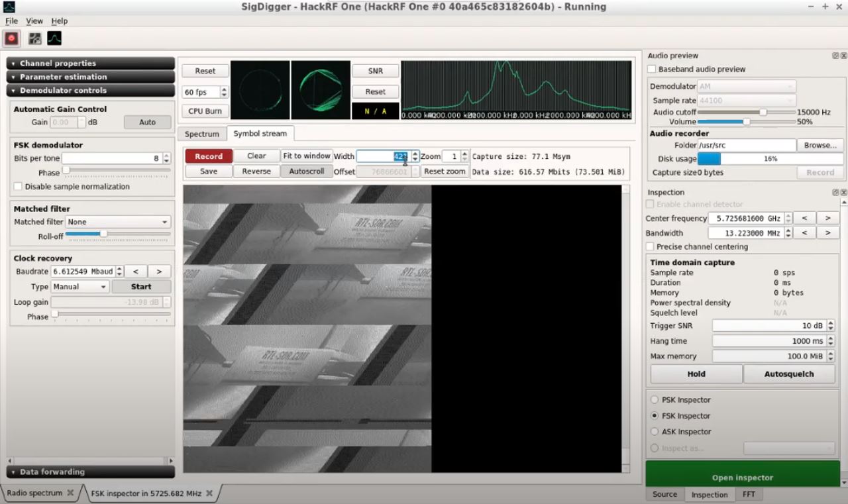Click the Center frequency increase (>) button
Screen dimensions: 848x504
click(x=828, y=219)
